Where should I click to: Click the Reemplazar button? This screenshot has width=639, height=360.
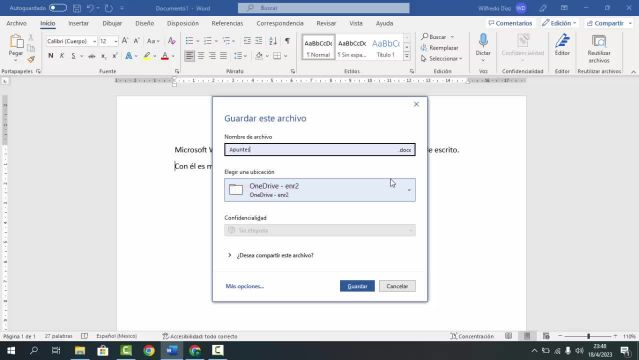[x=439, y=48]
